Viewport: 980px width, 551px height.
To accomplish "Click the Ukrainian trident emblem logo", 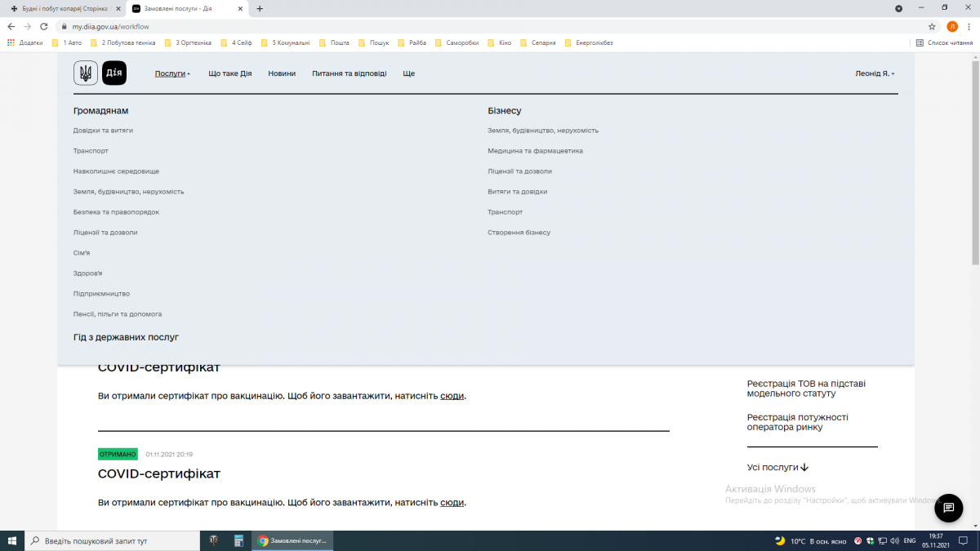I will point(85,73).
